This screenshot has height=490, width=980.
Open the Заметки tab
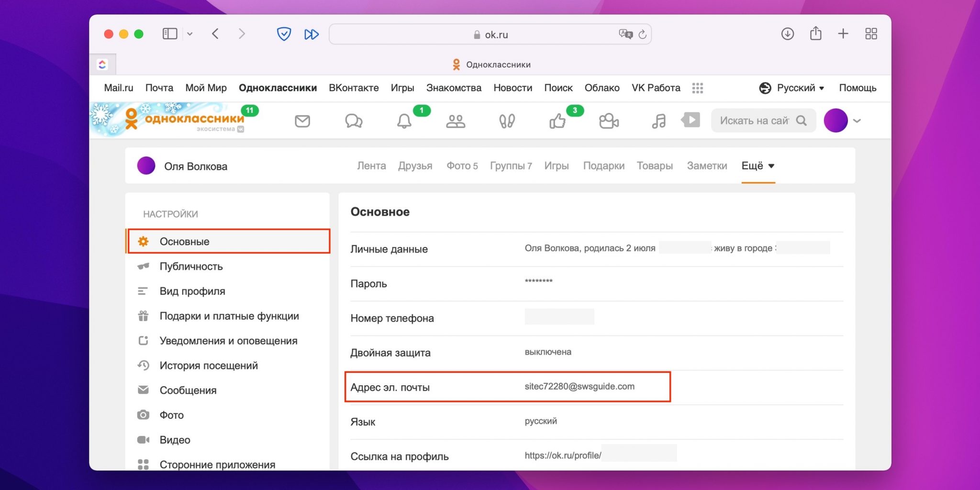point(707,166)
